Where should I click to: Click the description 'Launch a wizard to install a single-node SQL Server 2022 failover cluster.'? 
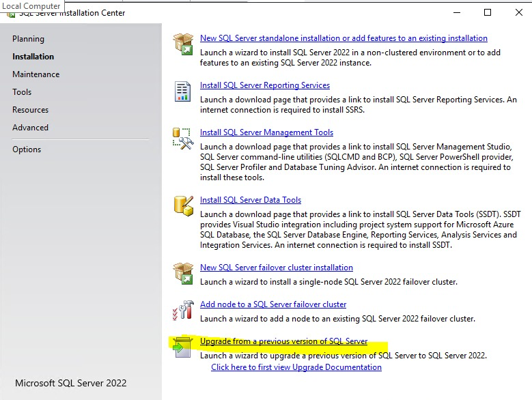point(328,282)
